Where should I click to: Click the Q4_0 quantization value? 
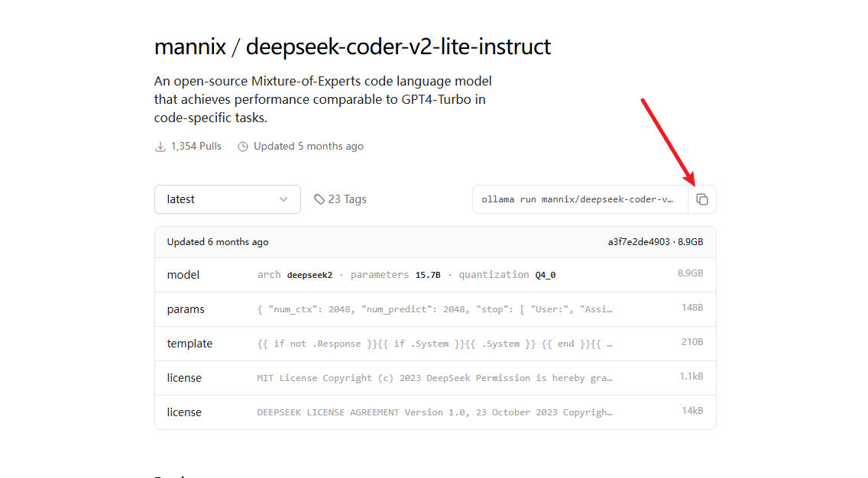(x=546, y=275)
